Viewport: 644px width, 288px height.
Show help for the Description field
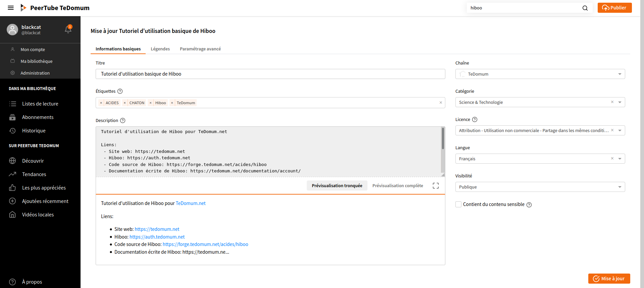tap(123, 121)
